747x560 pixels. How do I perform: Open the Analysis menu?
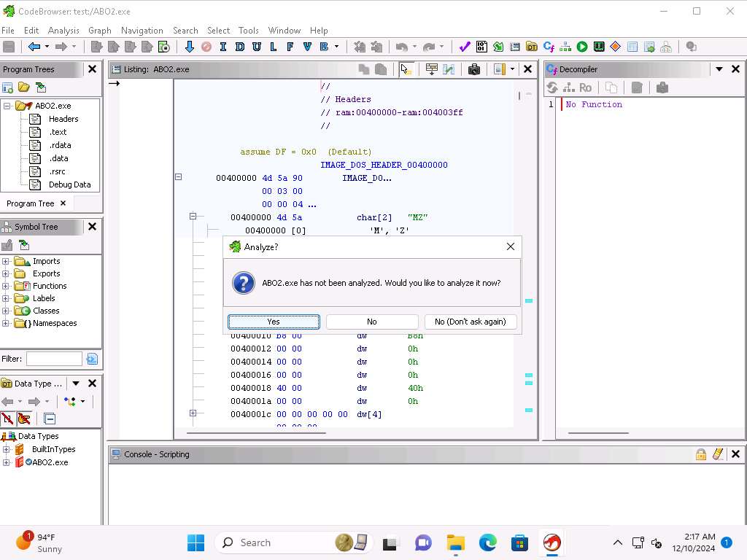(63, 31)
